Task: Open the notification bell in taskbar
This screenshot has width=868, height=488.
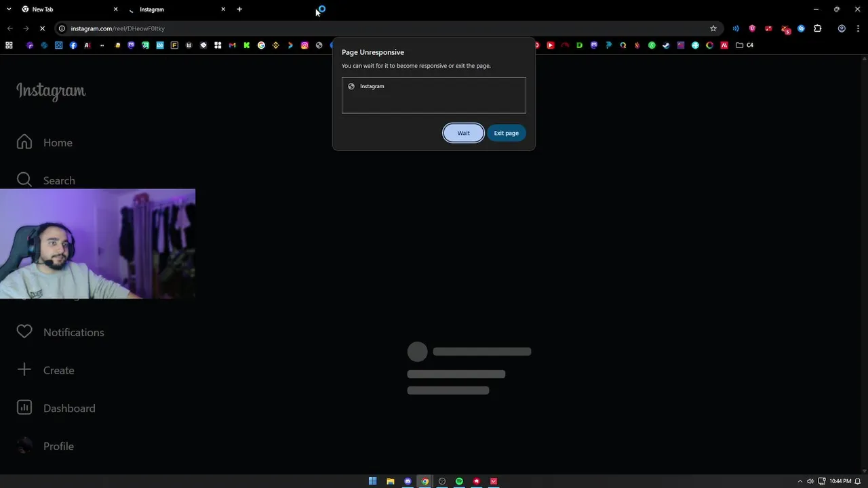Action: (858, 481)
